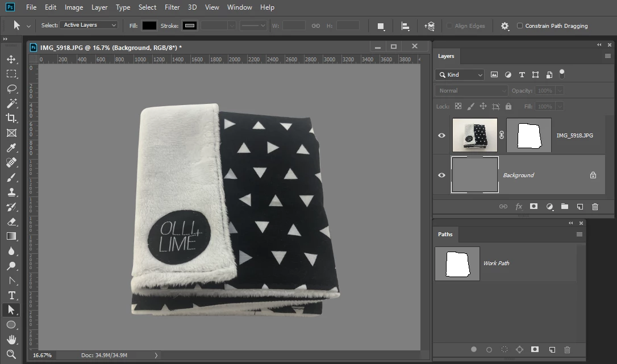Select the Magic Wand tool
Image resolution: width=617 pixels, height=364 pixels.
tap(11, 103)
